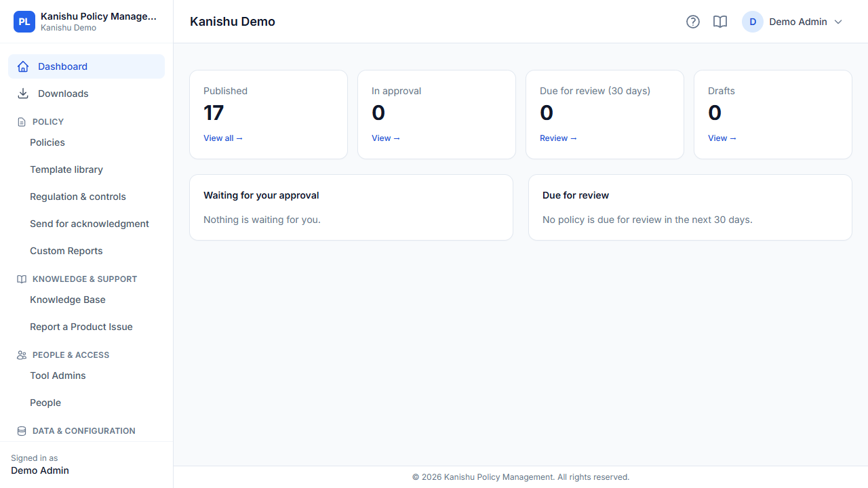This screenshot has width=868, height=488.
Task: Click the Downloads arrow icon
Action: (x=23, y=94)
